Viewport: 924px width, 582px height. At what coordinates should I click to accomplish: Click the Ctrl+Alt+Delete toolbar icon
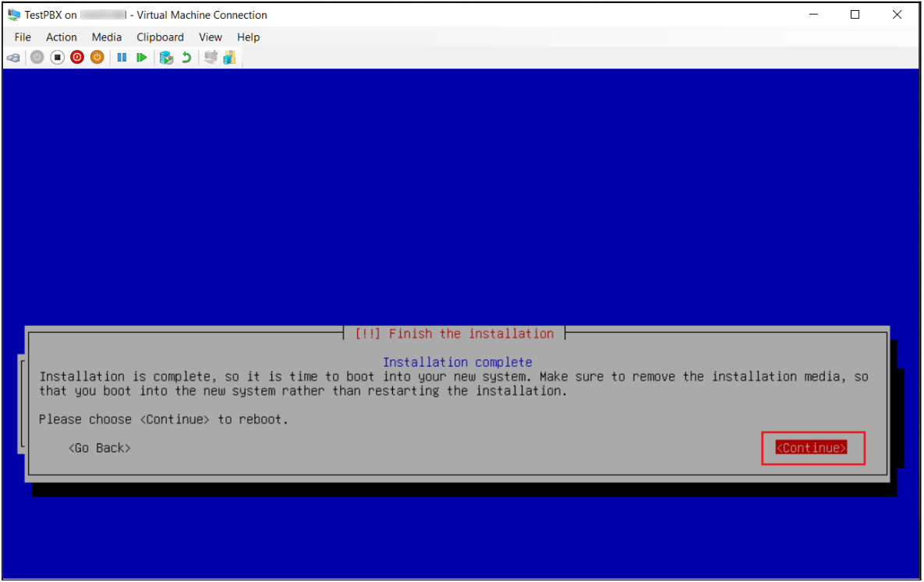[x=13, y=58]
